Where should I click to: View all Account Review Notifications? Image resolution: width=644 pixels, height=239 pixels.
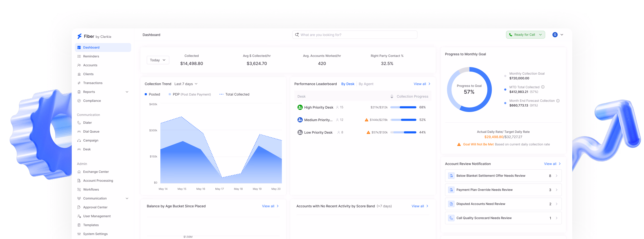coord(552,164)
